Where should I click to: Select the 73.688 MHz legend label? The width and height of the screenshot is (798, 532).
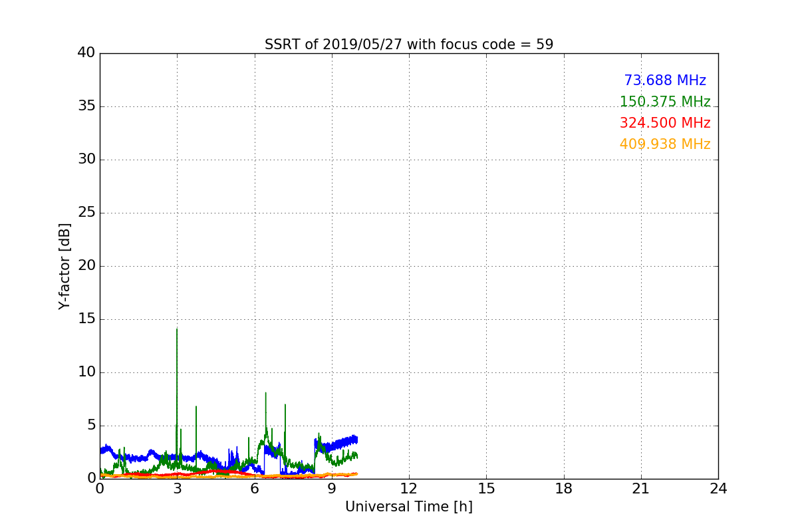click(665, 80)
